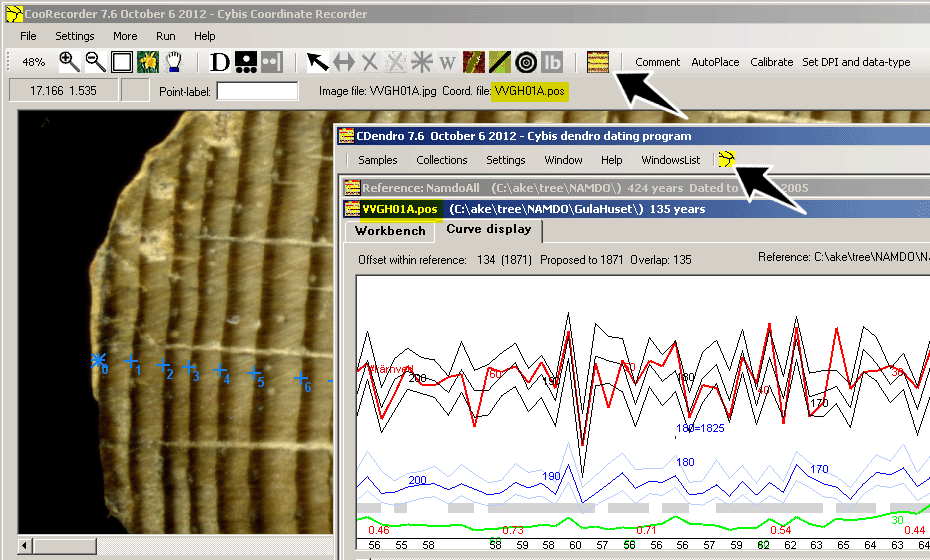This screenshot has width=930, height=560.
Task: Open the Window menu in CDendro
Action: (563, 160)
